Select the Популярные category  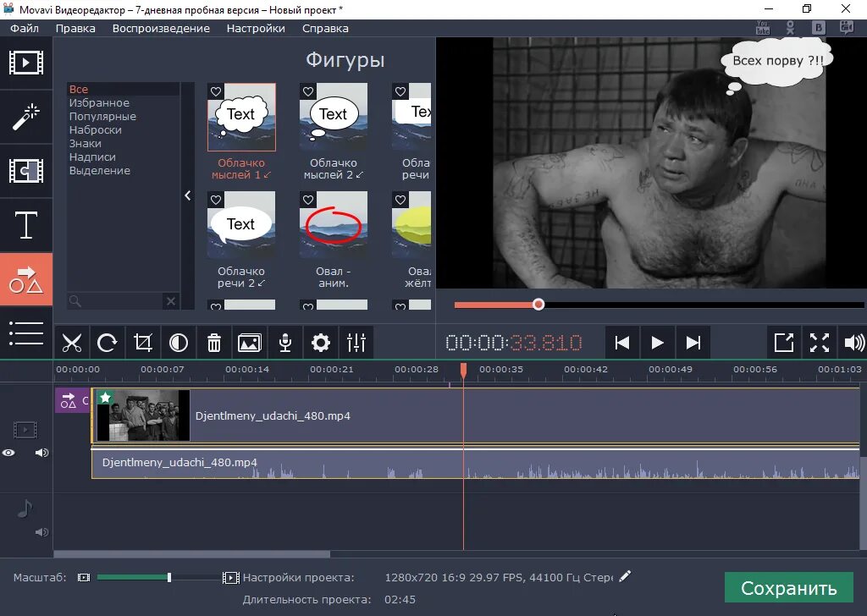[123, 117]
